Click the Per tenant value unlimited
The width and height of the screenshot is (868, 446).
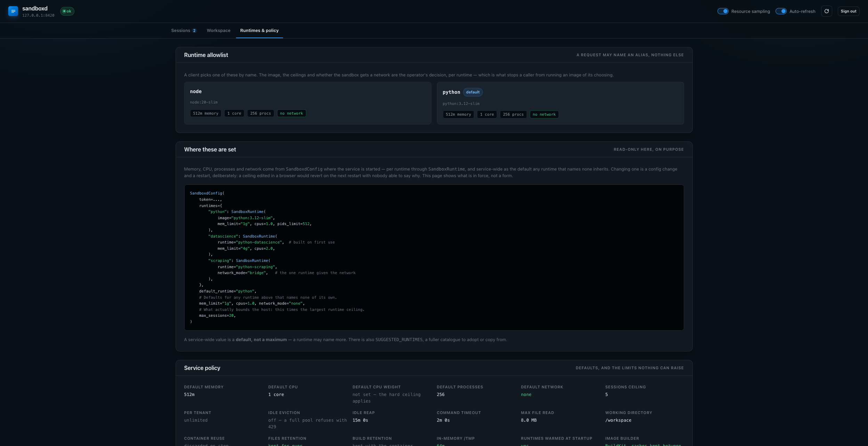click(x=196, y=420)
